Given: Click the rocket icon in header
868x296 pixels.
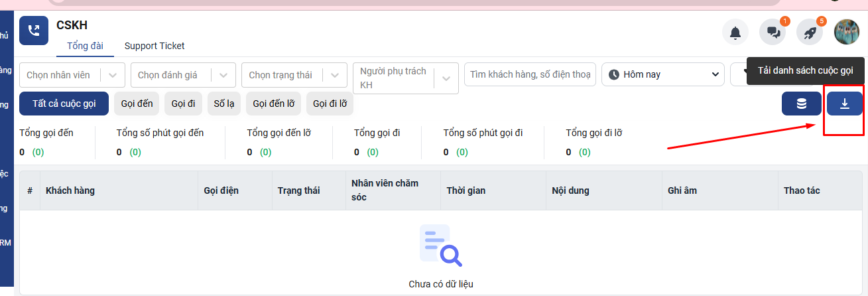Looking at the screenshot, I should click(x=810, y=32).
